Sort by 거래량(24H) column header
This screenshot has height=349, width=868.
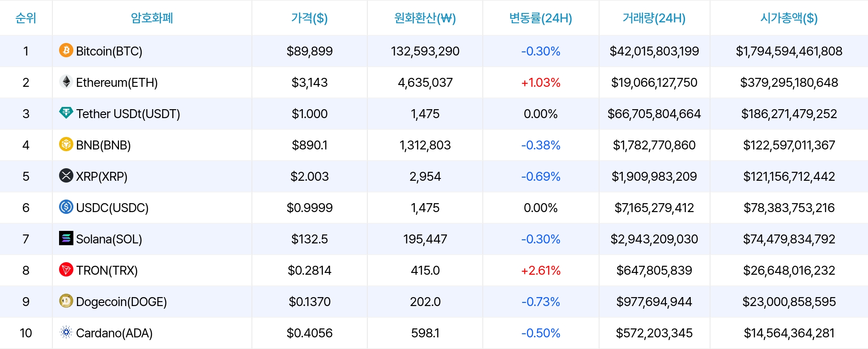click(654, 18)
